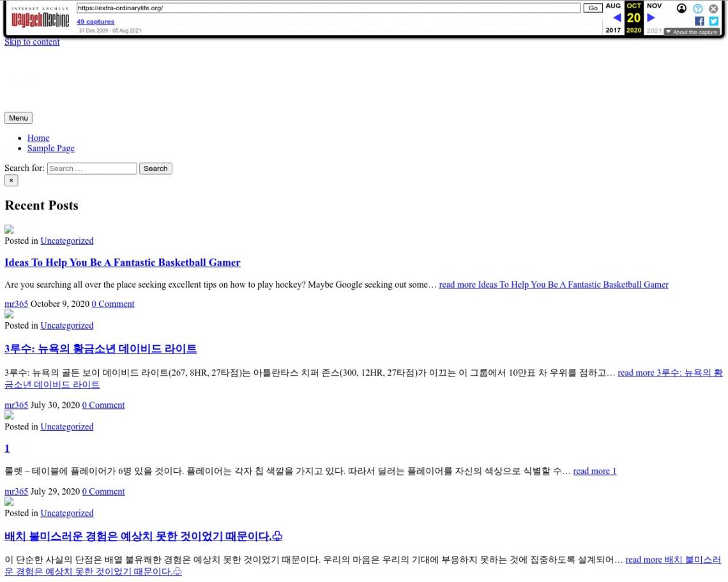Open the Wayback user account icon
The width and height of the screenshot is (728, 582).
coord(681,8)
